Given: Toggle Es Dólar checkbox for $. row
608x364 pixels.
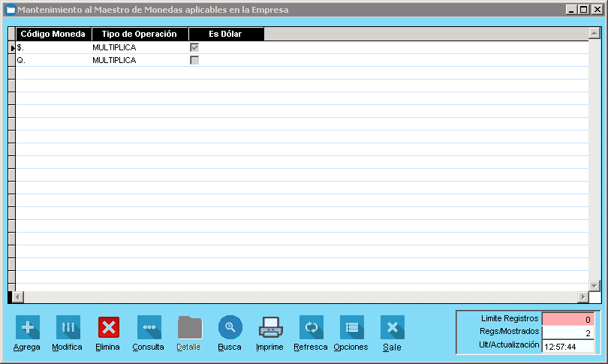Looking at the screenshot, I should click(x=194, y=47).
